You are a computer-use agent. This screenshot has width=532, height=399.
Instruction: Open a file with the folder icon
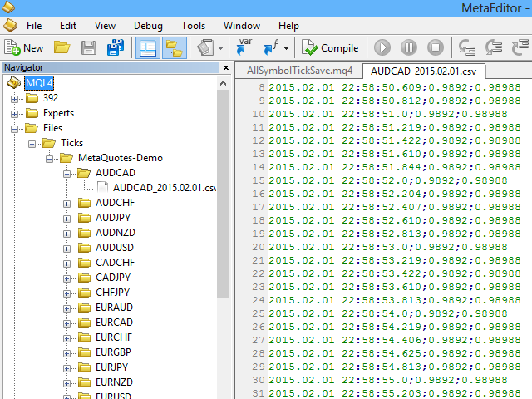tap(62, 48)
